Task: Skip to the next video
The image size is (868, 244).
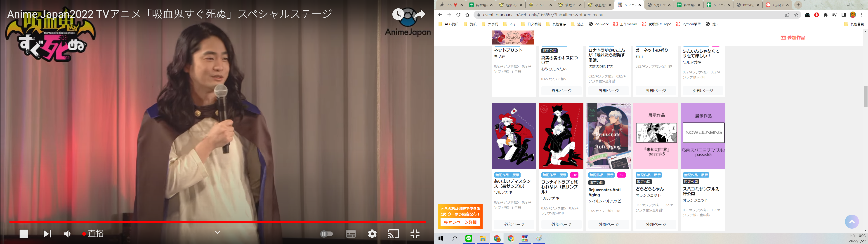Action: pos(47,234)
